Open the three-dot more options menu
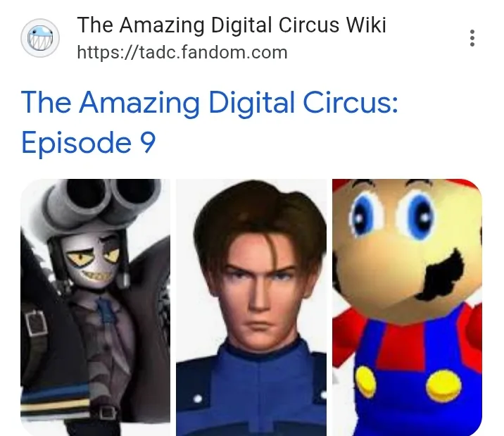Image resolution: width=504 pixels, height=436 pixels. point(472,38)
